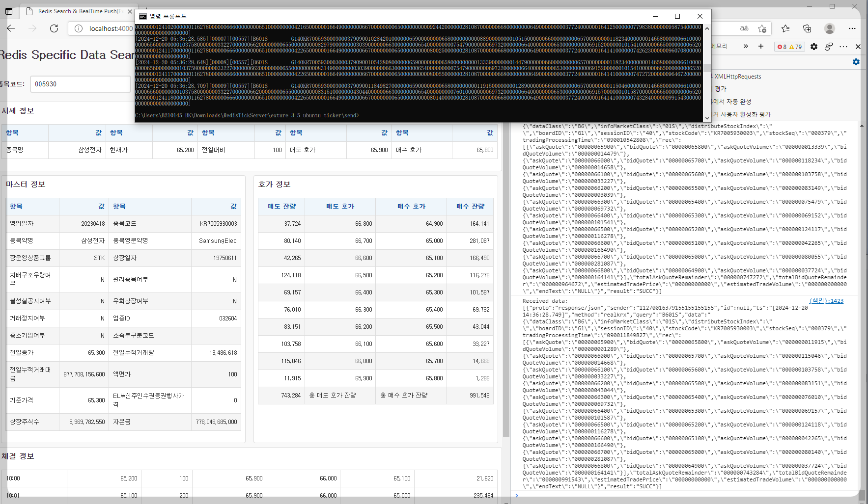The height and width of the screenshot is (504, 868).
Task: Click the 전일대비 label cell
Action: click(226, 150)
